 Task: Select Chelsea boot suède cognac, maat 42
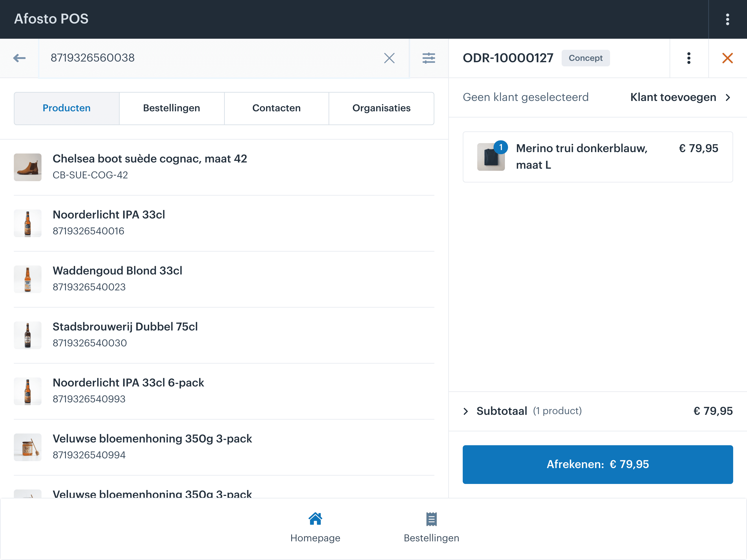(x=150, y=159)
